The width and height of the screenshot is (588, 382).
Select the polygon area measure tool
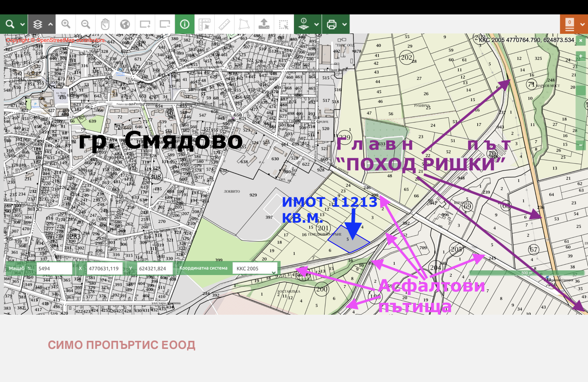pos(244,24)
